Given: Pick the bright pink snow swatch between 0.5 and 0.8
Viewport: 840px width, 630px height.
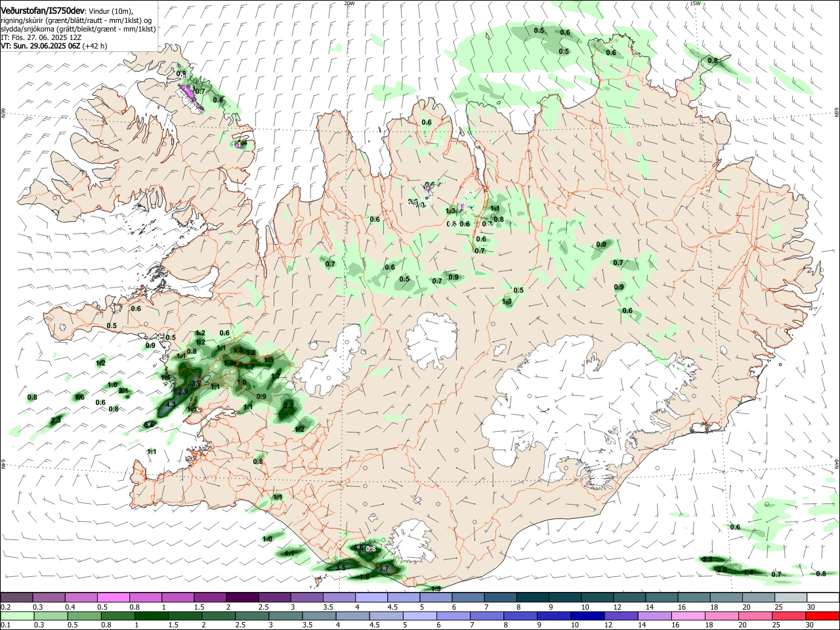Looking at the screenshot, I should click(x=114, y=597).
